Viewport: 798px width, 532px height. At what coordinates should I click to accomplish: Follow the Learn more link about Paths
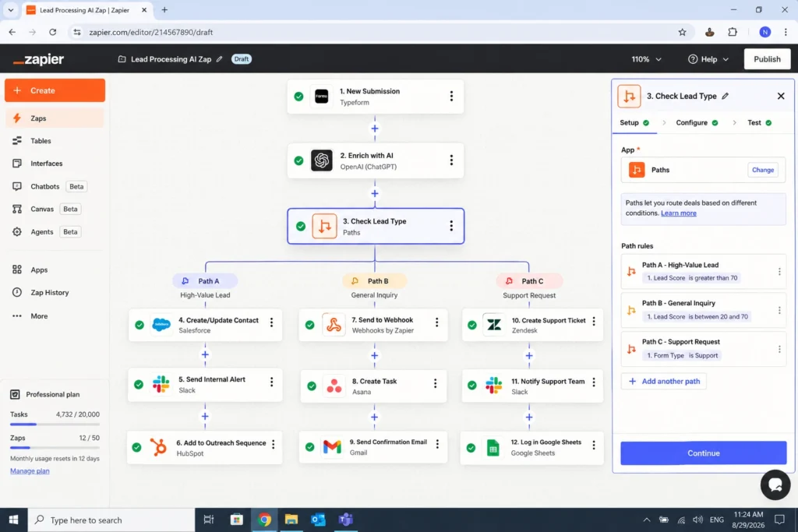[679, 213]
